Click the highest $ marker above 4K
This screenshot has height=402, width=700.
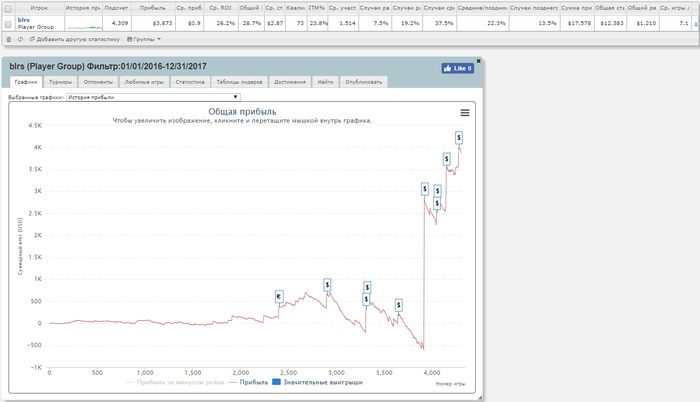point(458,138)
